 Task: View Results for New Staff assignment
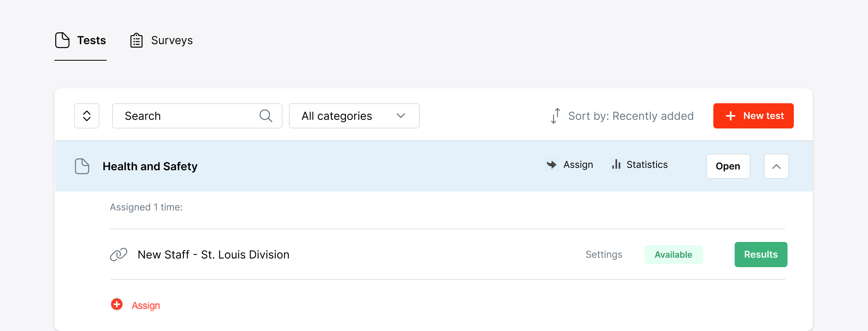[x=761, y=255]
